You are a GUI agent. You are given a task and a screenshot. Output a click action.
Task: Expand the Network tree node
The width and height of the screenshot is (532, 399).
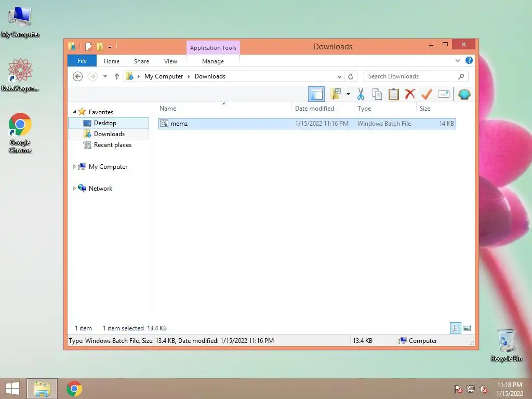coord(74,188)
